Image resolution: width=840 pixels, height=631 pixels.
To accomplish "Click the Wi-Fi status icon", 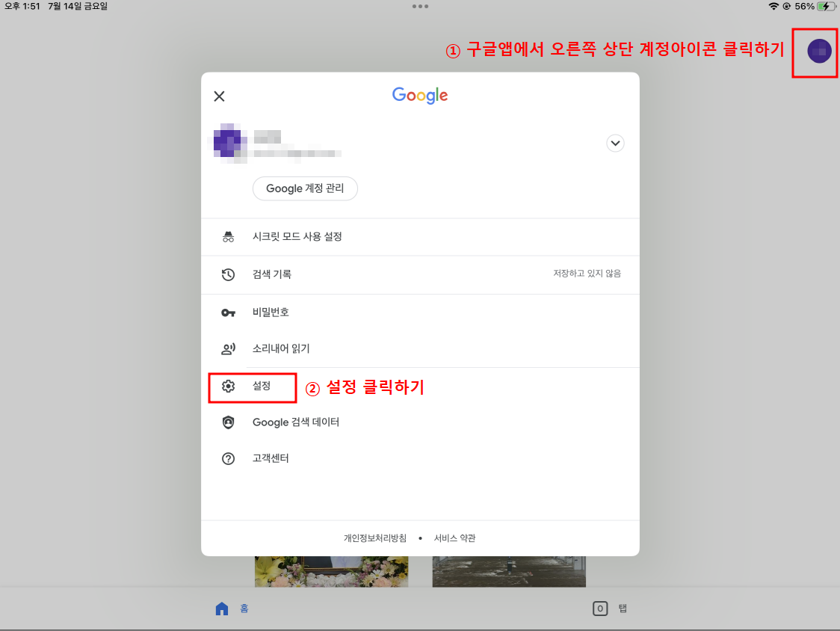I will point(773,7).
